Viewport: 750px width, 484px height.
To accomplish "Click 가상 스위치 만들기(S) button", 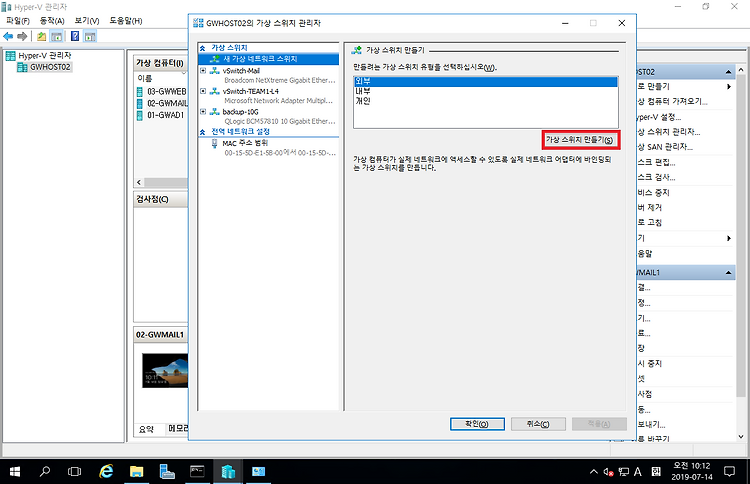I will (581, 140).
